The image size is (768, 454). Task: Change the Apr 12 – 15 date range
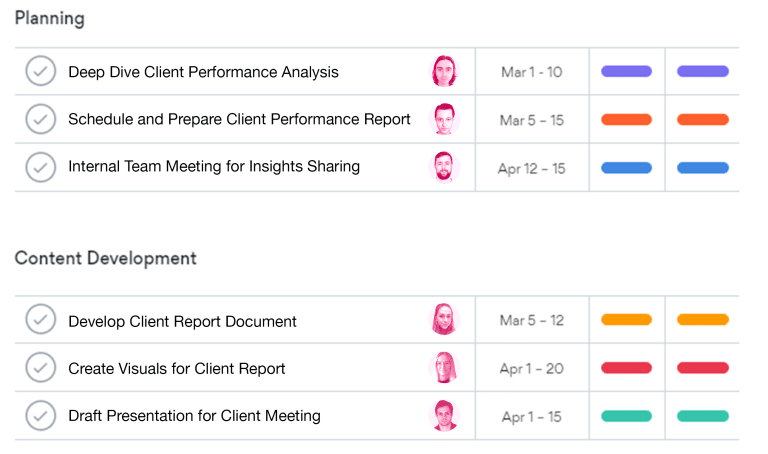(531, 168)
